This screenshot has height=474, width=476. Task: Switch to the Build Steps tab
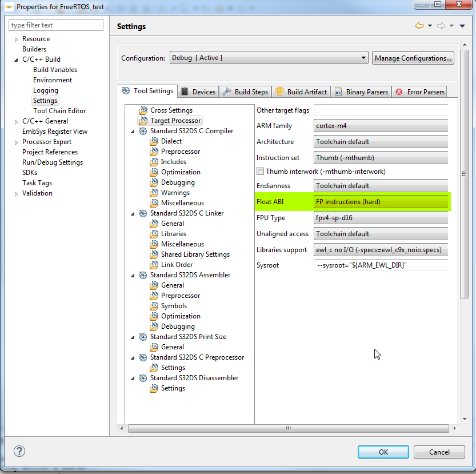coord(246,91)
